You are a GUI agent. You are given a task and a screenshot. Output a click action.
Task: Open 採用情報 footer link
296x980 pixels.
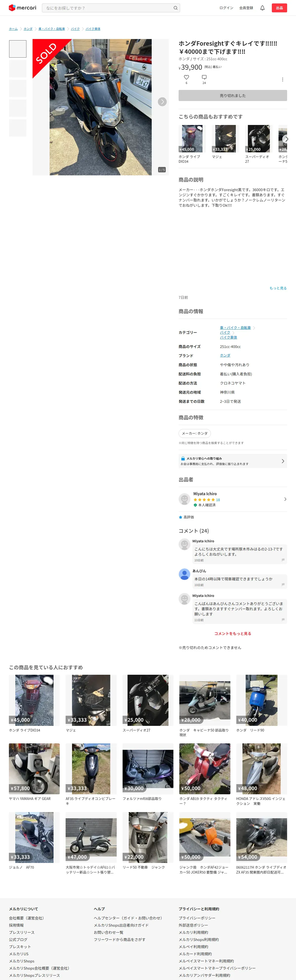coord(16,925)
